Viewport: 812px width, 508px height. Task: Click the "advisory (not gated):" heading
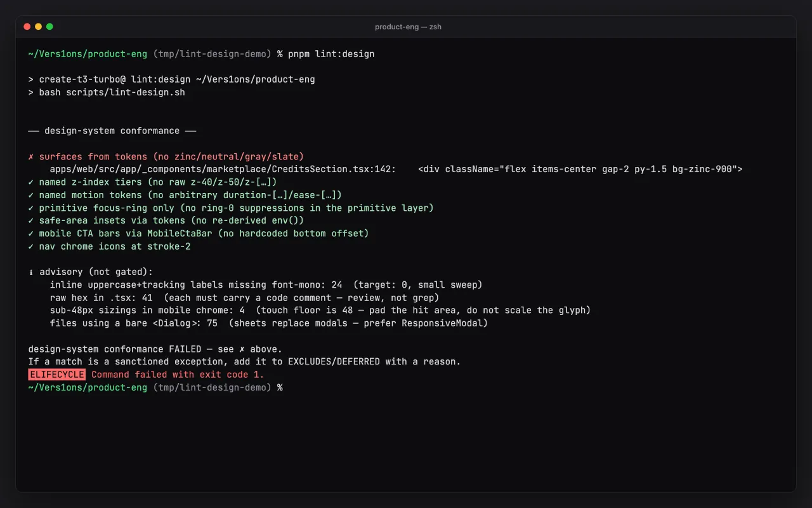(x=96, y=272)
